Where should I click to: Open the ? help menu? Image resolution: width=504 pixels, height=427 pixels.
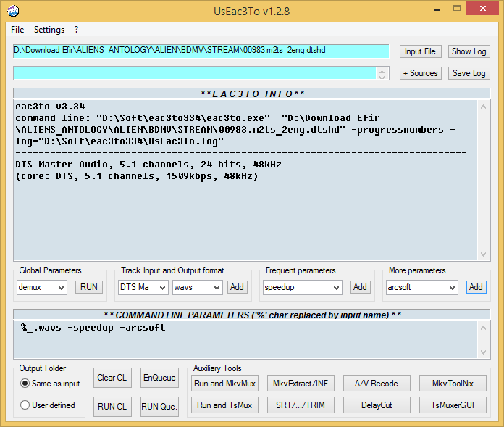[x=76, y=30]
